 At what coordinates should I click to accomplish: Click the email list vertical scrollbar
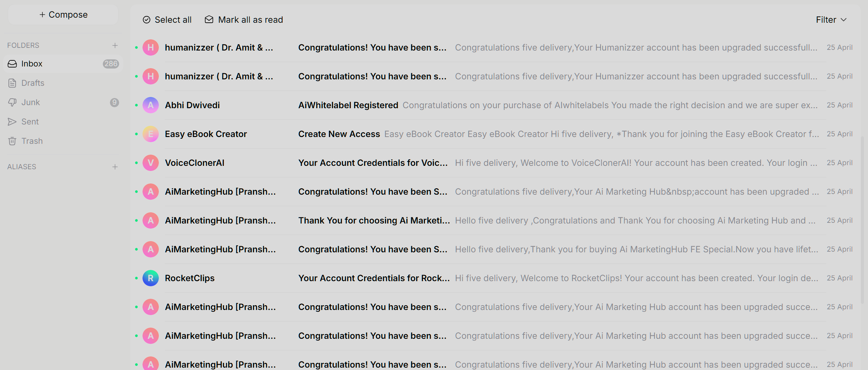[863, 220]
